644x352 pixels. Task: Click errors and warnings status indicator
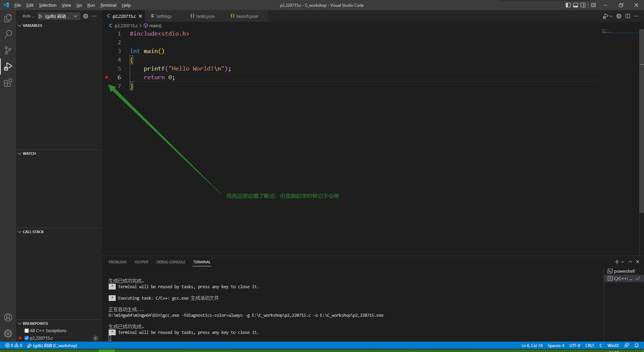pos(14,345)
